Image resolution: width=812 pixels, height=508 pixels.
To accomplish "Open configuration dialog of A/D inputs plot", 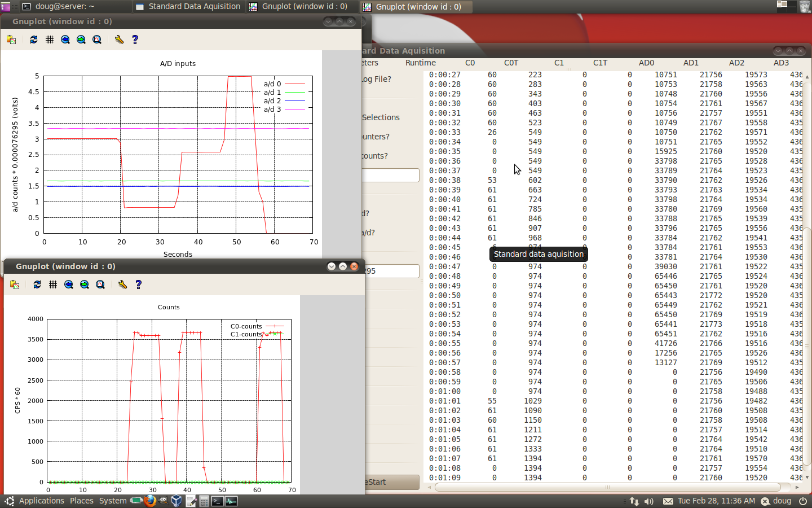I will click(x=119, y=40).
